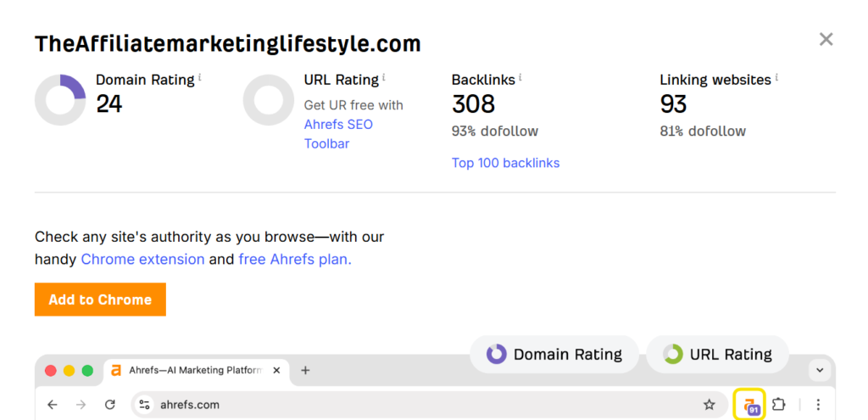
Task: Click the Get UR free with text
Action: click(353, 105)
